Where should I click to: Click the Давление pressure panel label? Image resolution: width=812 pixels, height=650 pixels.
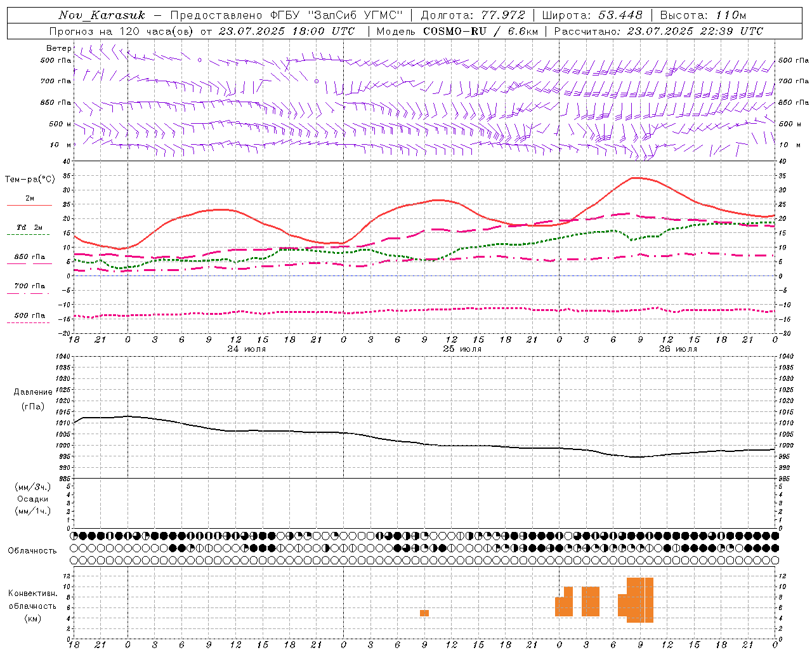[33, 392]
